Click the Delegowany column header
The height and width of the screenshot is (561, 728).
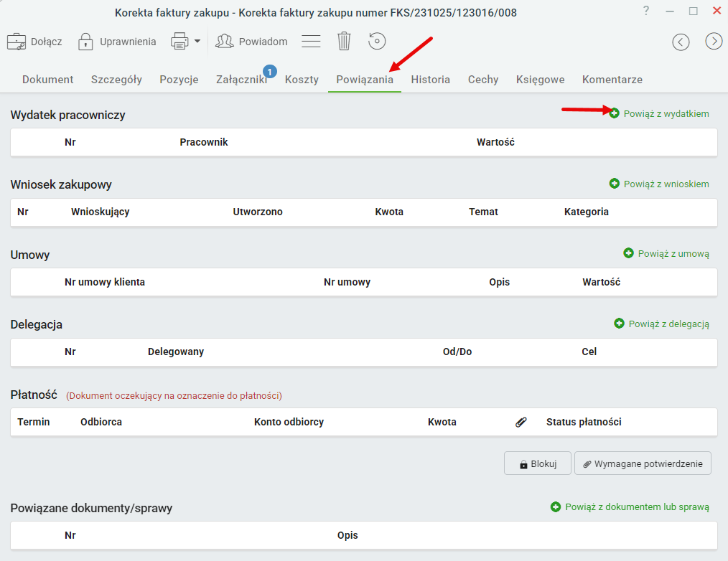[176, 352]
